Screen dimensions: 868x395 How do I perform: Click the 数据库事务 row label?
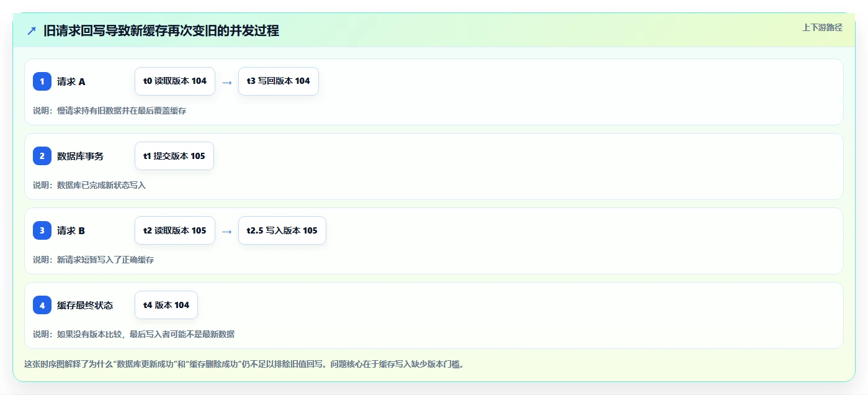[x=81, y=156]
